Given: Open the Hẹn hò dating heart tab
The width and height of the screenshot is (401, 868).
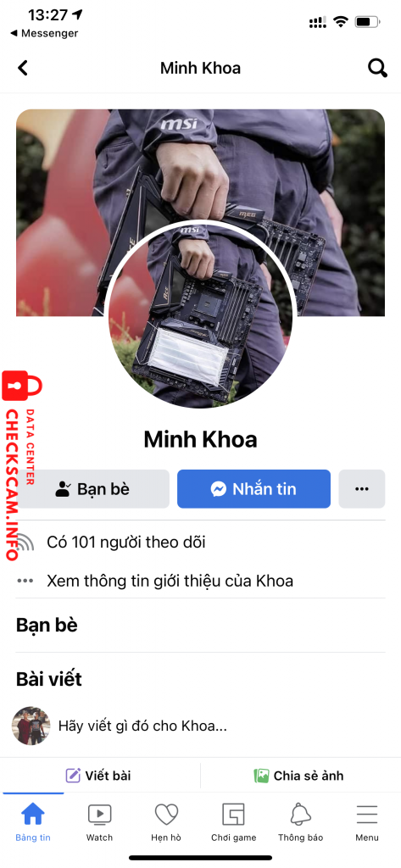Looking at the screenshot, I should 166,821.
